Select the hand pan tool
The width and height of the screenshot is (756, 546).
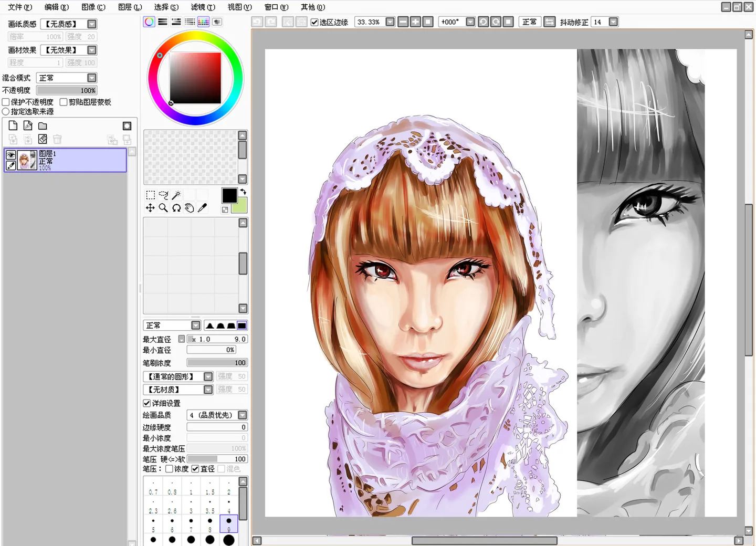pos(189,208)
